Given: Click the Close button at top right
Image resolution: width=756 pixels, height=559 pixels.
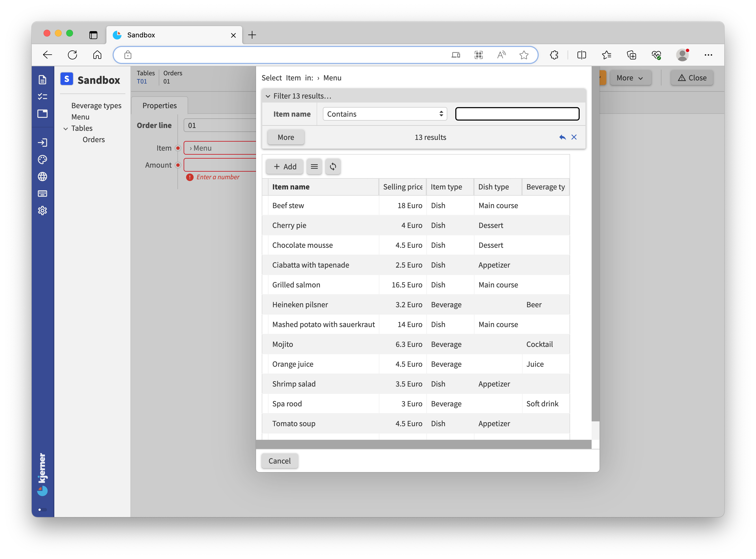Looking at the screenshot, I should pos(692,78).
